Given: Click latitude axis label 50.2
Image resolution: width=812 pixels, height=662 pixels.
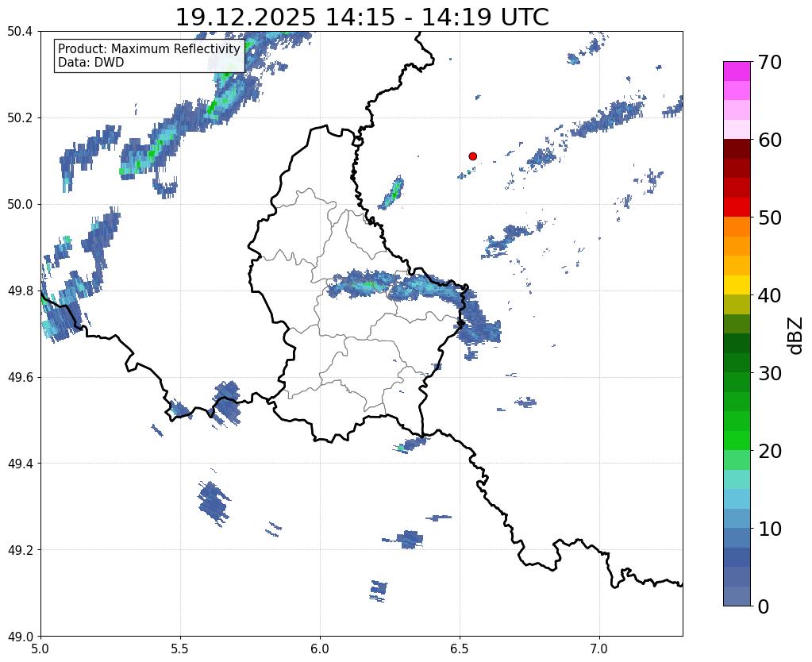Looking at the screenshot, I should click(x=20, y=118).
